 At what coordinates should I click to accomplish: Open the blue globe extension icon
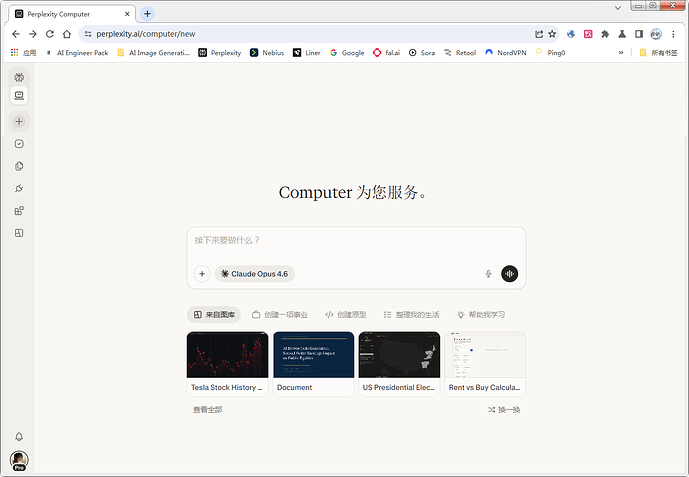click(x=571, y=34)
